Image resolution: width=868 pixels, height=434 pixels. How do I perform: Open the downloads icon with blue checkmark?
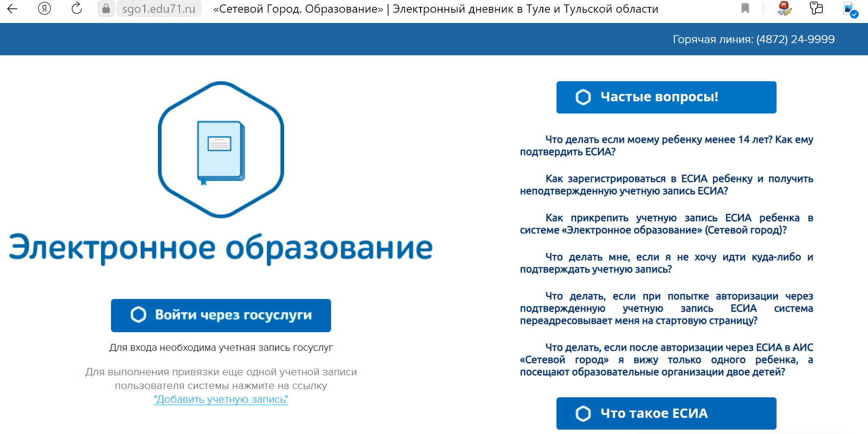pyautogui.click(x=851, y=9)
